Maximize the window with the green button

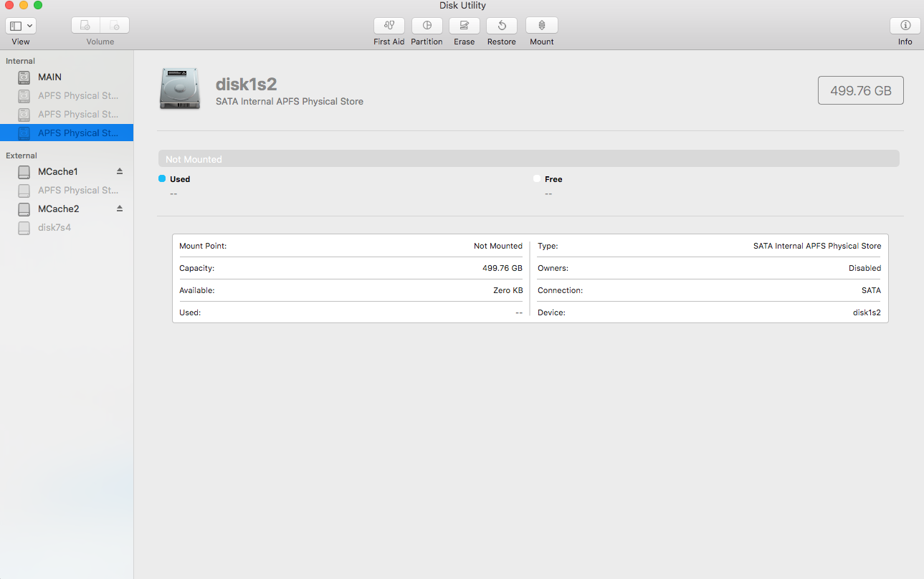point(38,5)
